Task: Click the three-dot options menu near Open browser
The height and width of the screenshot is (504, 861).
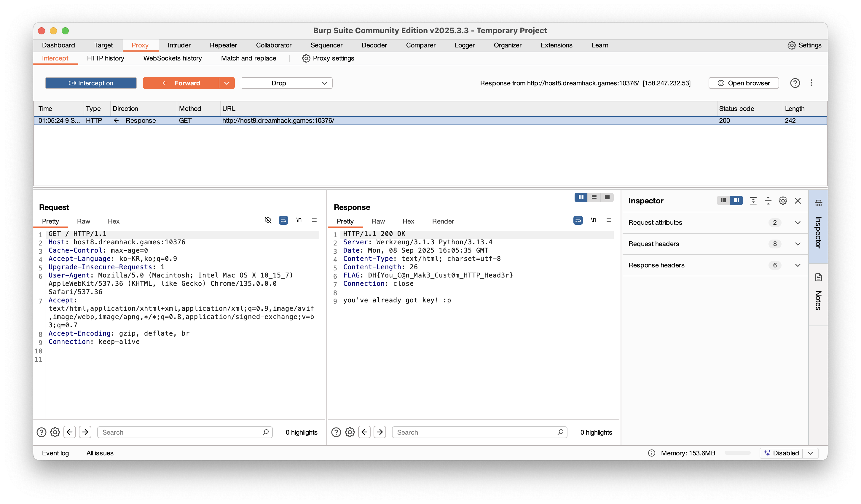Action: 811,83
